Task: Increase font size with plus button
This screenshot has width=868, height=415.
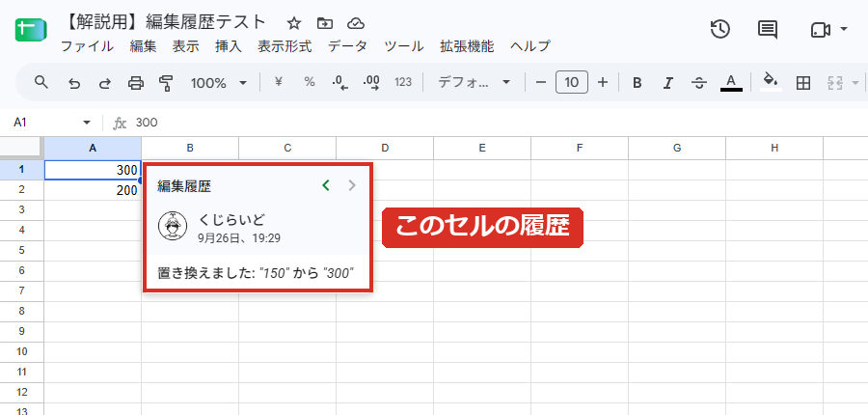Action: (x=603, y=83)
